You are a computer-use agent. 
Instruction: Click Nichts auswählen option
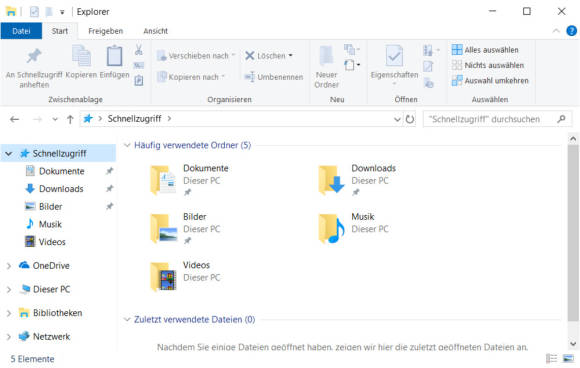[x=488, y=65]
